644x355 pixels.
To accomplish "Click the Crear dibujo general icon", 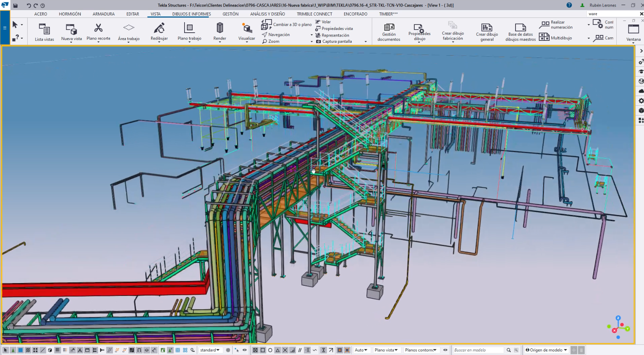I will (x=487, y=32).
